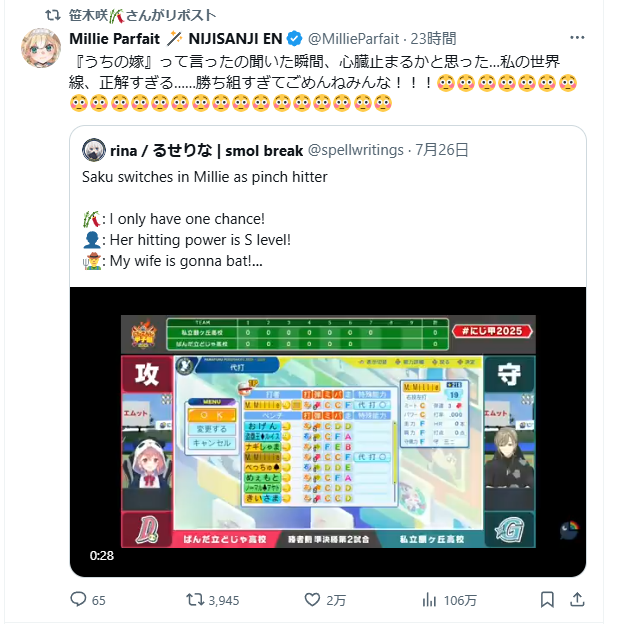This screenshot has height=624, width=619.
Task: Bookmark this post
Action: click(547, 599)
